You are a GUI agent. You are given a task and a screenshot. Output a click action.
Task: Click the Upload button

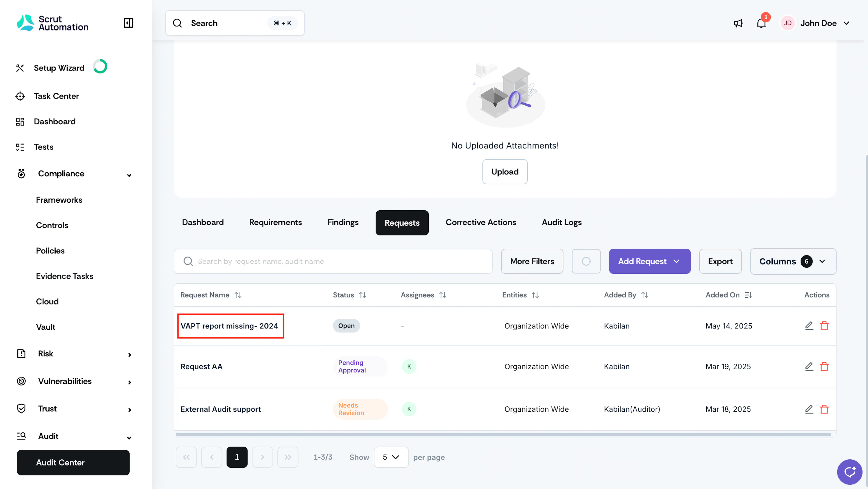click(x=505, y=172)
